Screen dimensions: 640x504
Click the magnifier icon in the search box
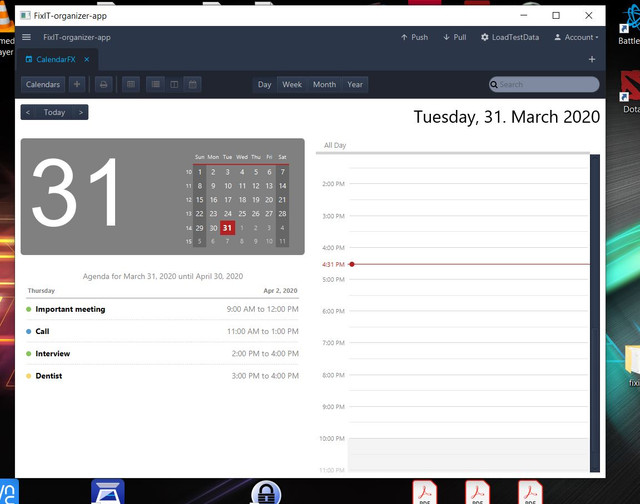point(494,84)
